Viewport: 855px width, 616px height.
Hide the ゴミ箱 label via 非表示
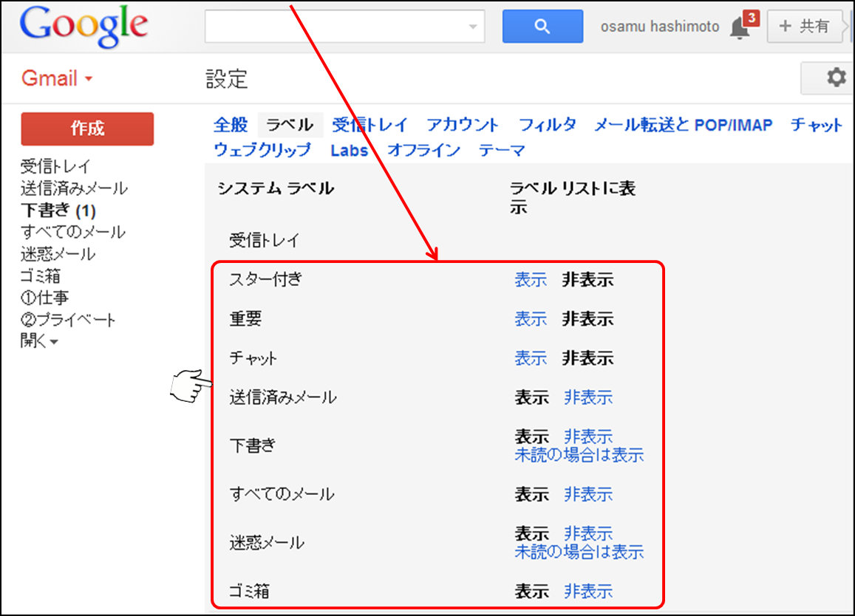coord(588,591)
